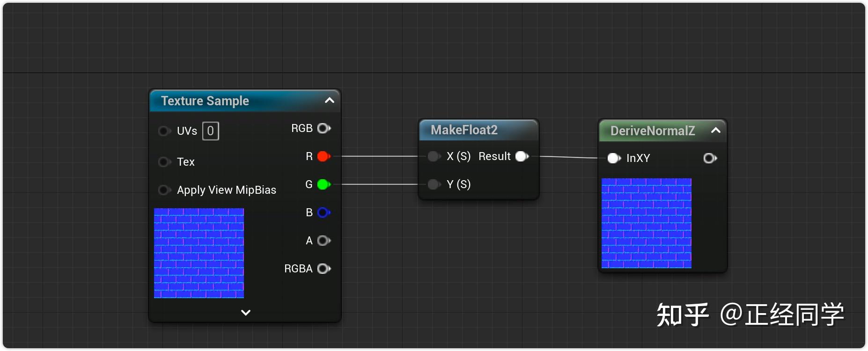Expand Texture Sample node bottom chevron

point(246,312)
